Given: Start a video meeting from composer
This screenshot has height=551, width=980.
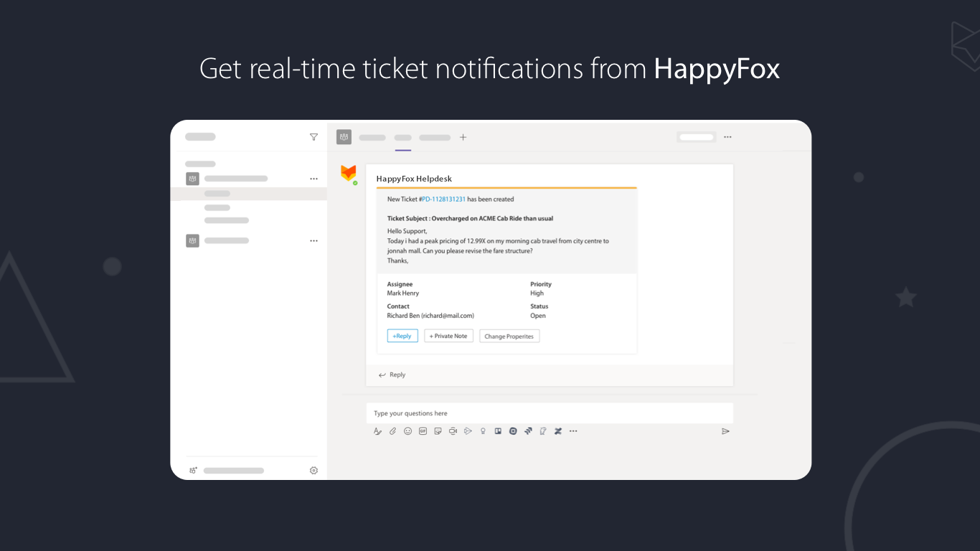Looking at the screenshot, I should tap(453, 431).
